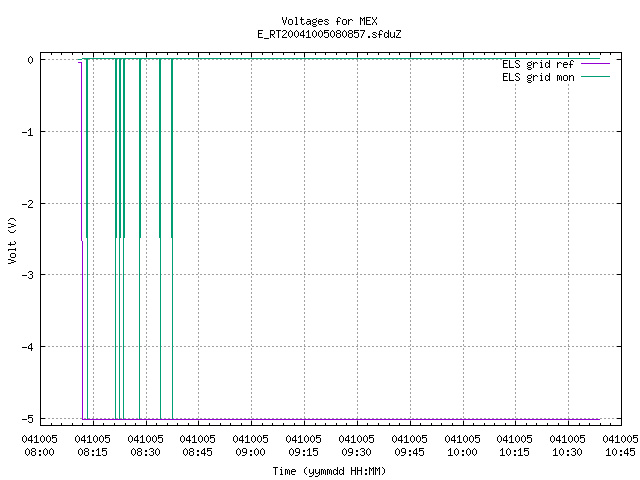
Task: Click the 041005 09:00 time tick label
Action: point(251,445)
